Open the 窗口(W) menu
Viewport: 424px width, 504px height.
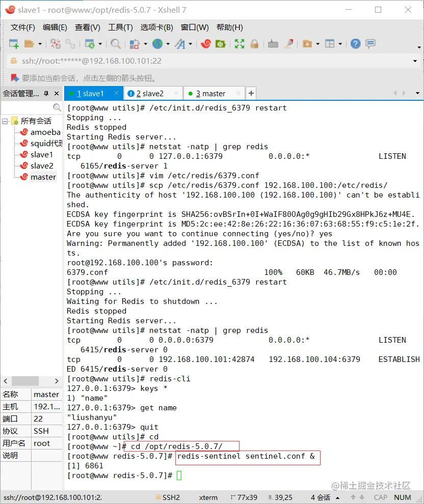[x=195, y=27]
